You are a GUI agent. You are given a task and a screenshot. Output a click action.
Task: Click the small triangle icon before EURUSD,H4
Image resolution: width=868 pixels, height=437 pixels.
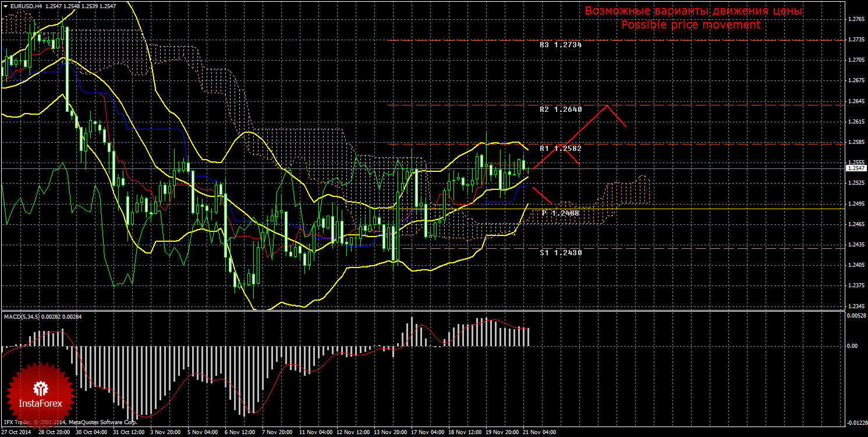[5, 5]
